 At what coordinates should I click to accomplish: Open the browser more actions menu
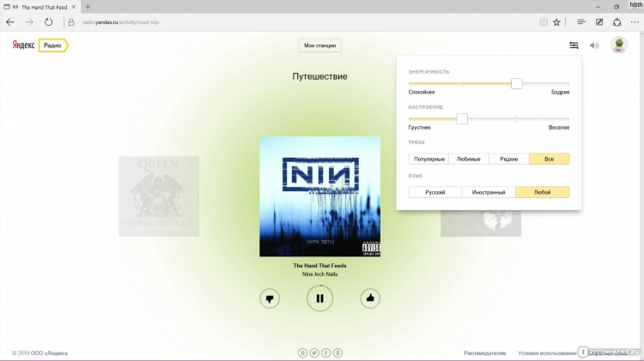(635, 22)
